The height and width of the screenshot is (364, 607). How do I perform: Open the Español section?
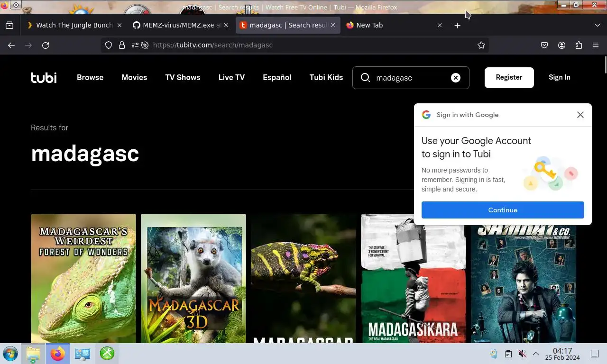point(277,77)
